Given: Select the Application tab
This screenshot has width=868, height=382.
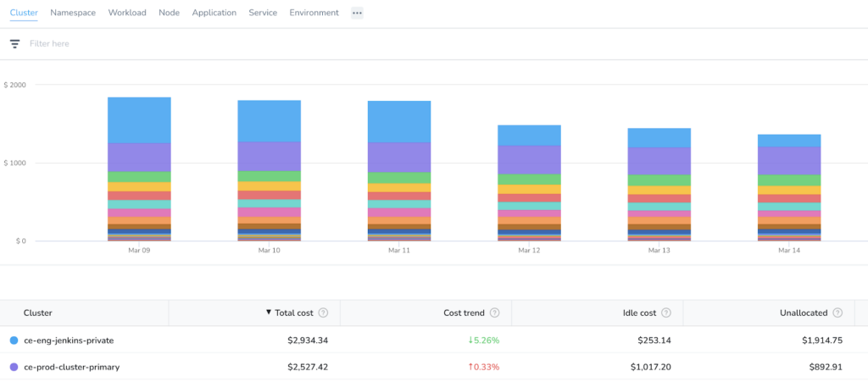Looking at the screenshot, I should [214, 13].
